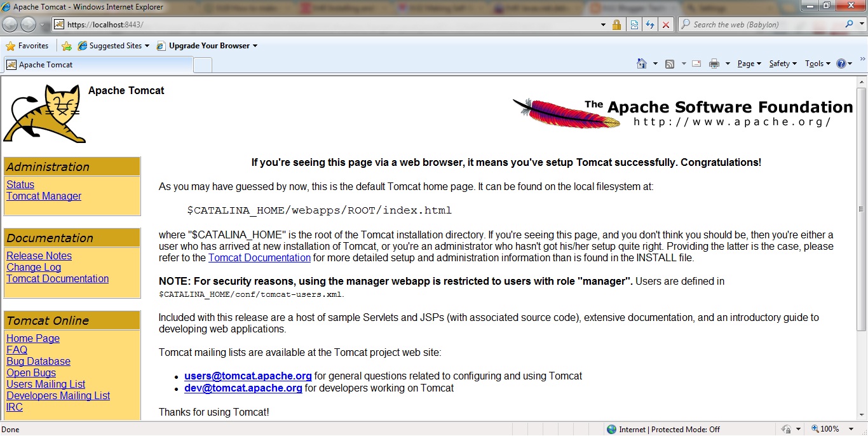868x436 pixels.
Task: Open the Home Page link under Tomcat Online
Action: tap(33, 338)
